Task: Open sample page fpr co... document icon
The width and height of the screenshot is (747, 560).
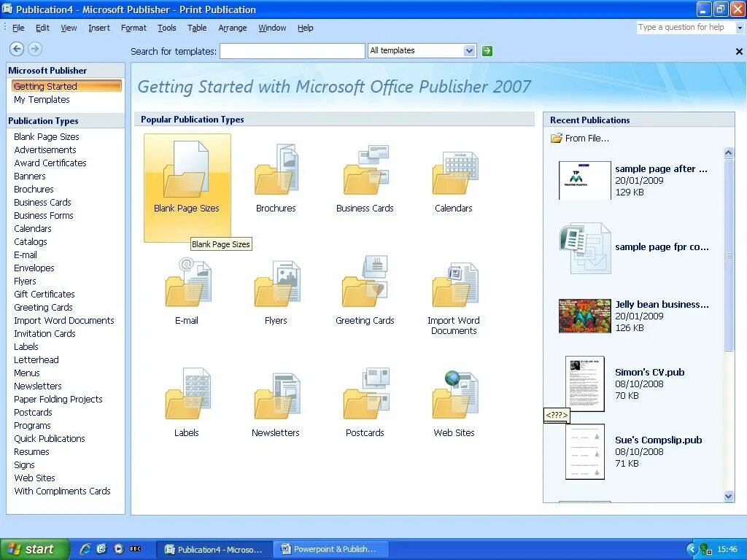Action: 584,248
